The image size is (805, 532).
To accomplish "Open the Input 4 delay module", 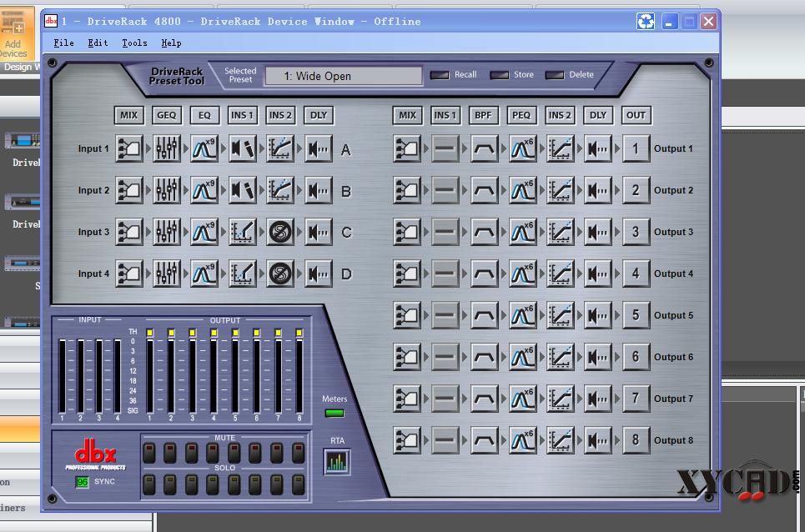I will tap(319, 274).
